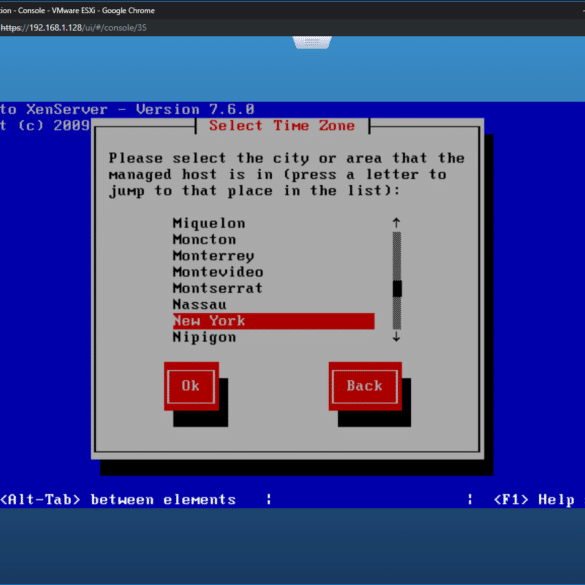Click the F1 Help hint text

(x=534, y=500)
